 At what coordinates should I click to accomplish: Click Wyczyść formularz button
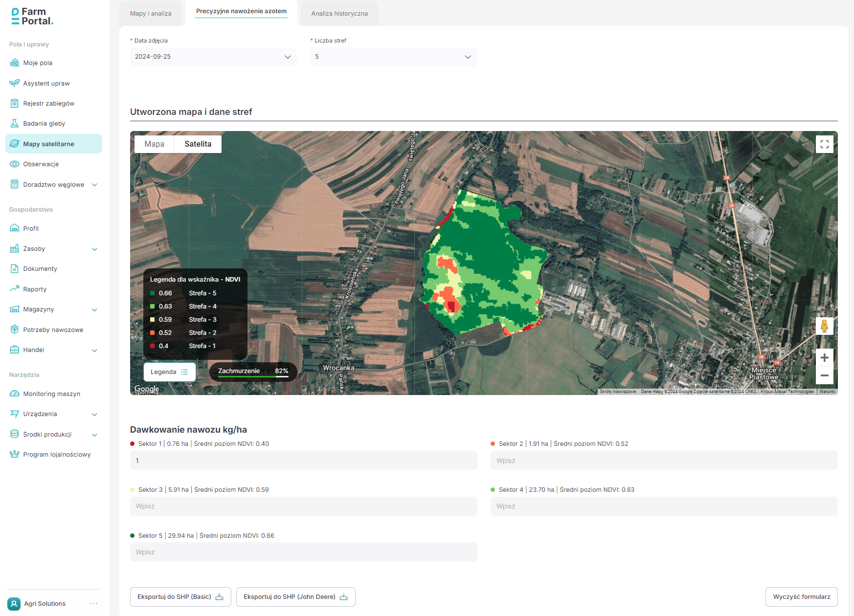(x=802, y=597)
